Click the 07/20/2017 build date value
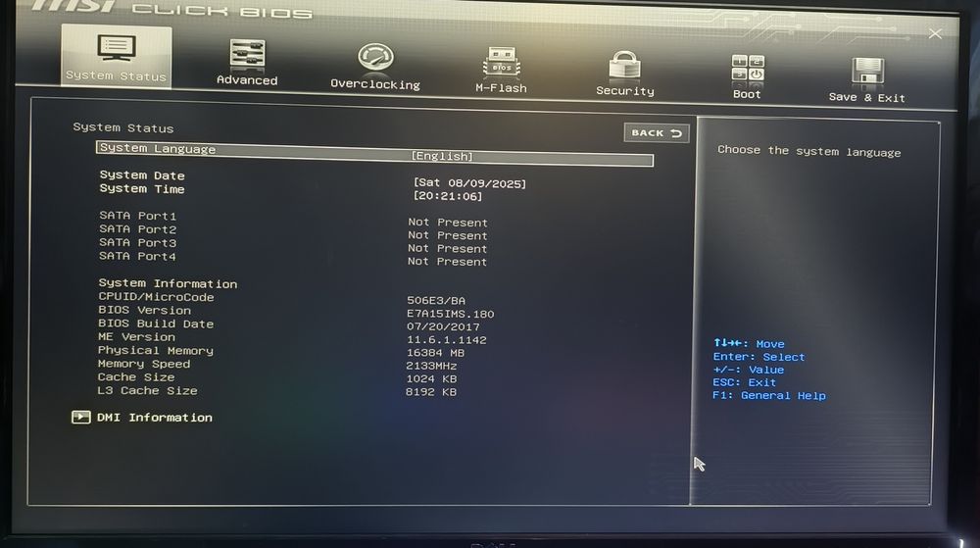 click(443, 326)
